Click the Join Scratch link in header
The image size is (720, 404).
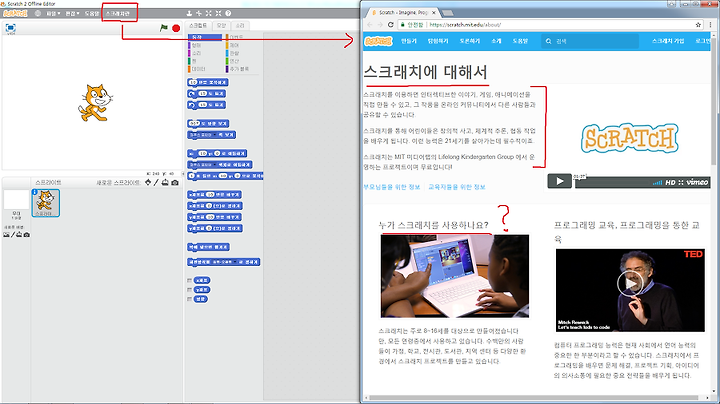pos(668,41)
